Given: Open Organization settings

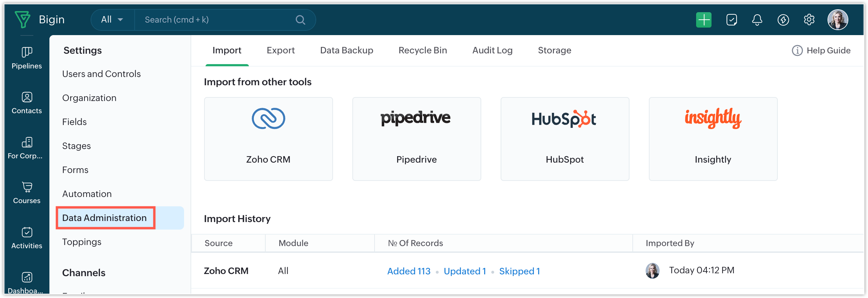Looking at the screenshot, I should 89,98.
